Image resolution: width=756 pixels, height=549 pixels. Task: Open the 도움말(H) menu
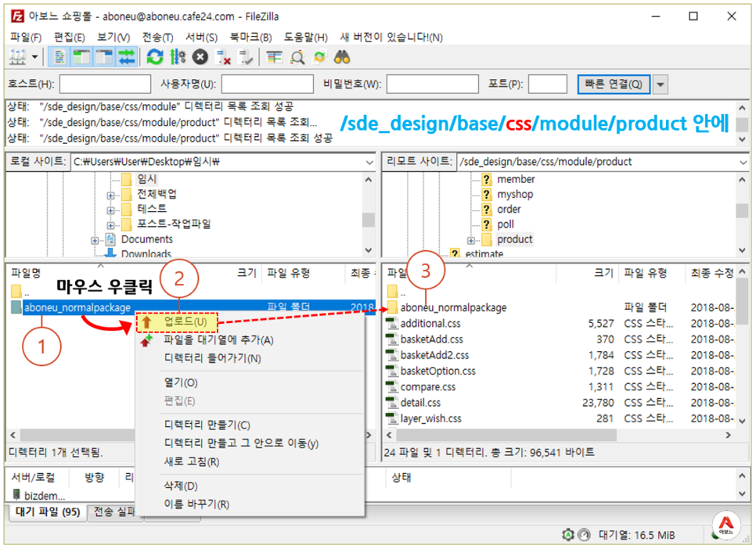coord(306,37)
